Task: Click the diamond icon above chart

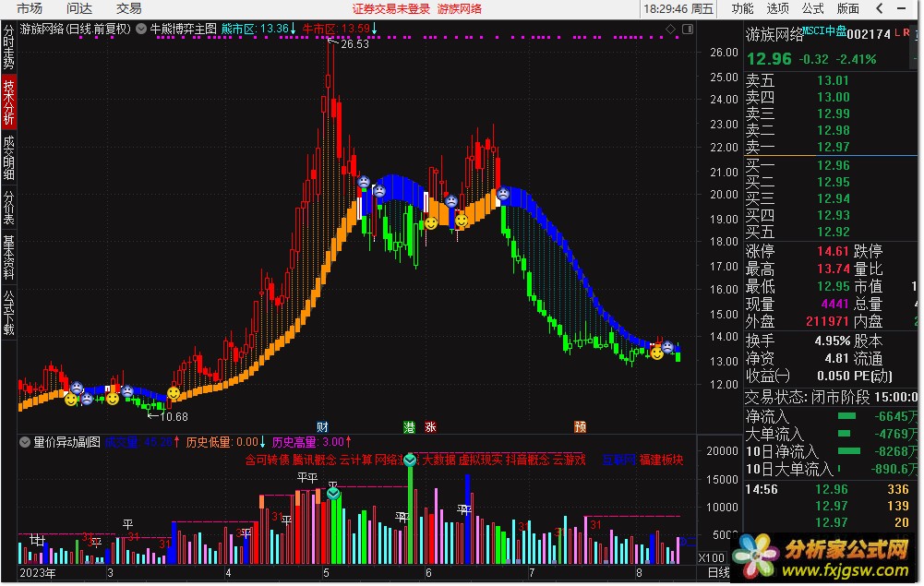Action: [670, 29]
